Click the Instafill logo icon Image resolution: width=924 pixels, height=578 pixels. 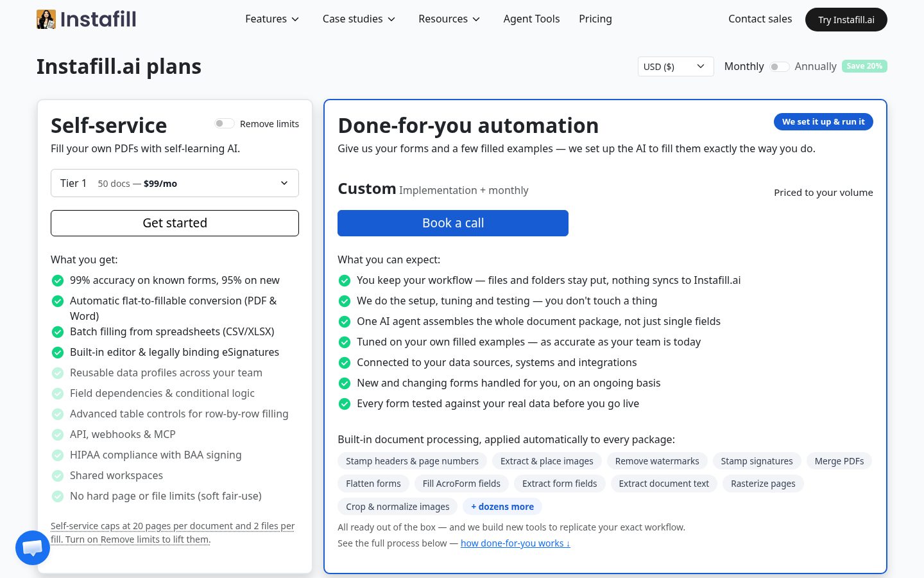46,19
